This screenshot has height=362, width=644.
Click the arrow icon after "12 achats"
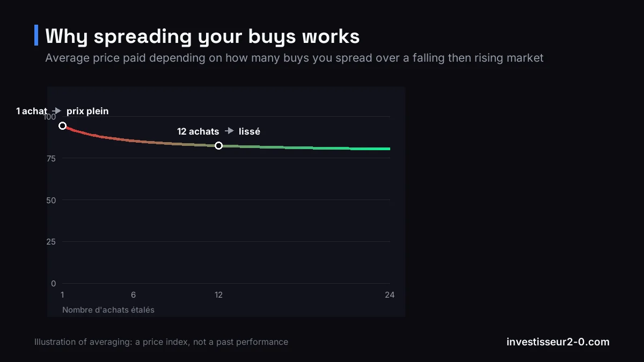[x=229, y=131]
